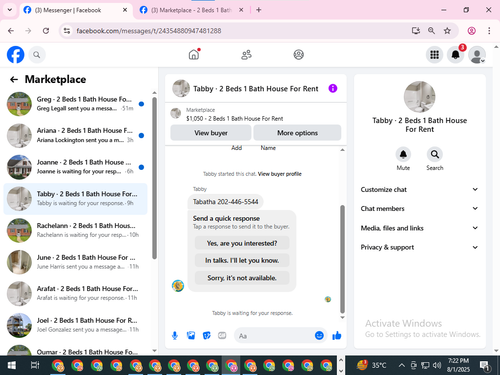Open a new browser tab
The height and width of the screenshot is (375, 500).
click(x=259, y=10)
